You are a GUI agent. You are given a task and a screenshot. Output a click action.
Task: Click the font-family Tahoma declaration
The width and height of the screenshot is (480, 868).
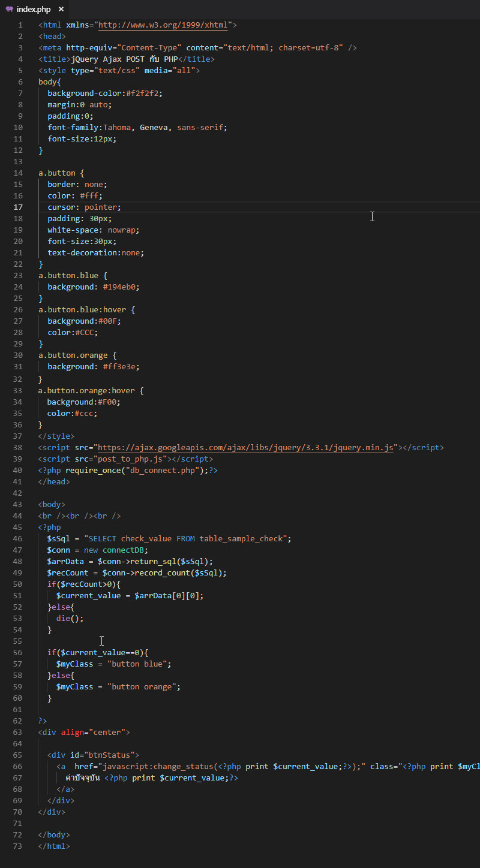[137, 128]
